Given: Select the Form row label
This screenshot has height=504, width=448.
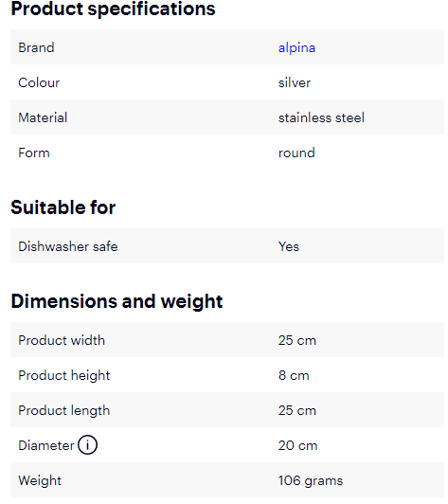Looking at the screenshot, I should [34, 153].
